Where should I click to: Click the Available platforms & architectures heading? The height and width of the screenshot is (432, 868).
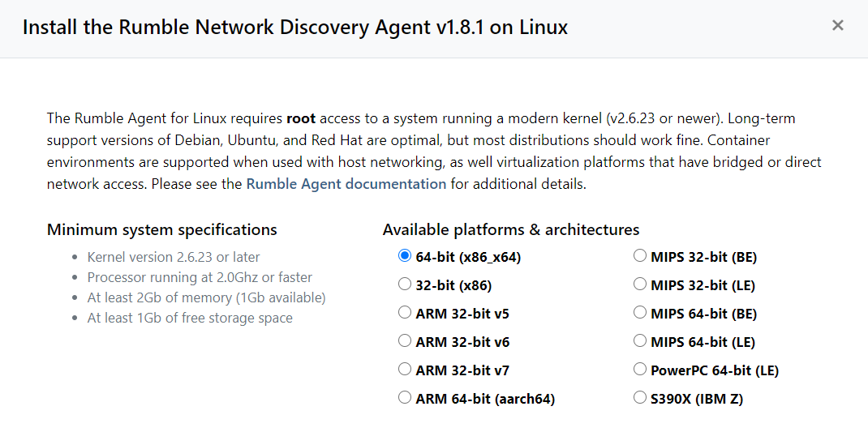511,229
